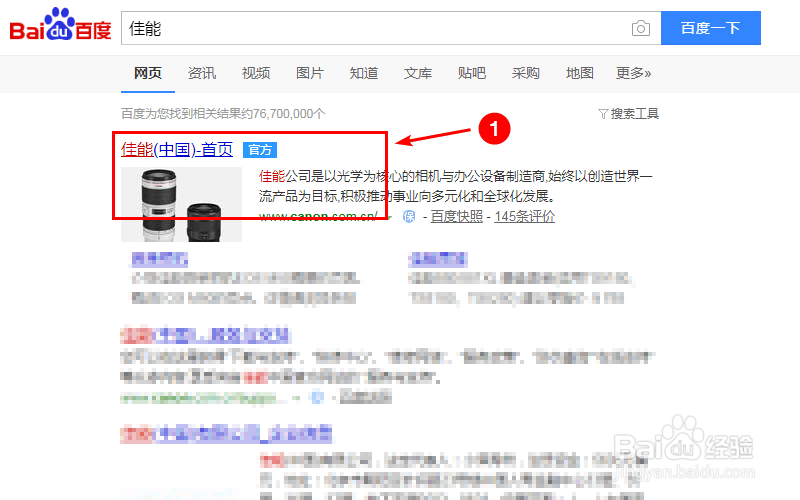Click the Canon lens thumbnail image
The height and width of the screenshot is (500, 800).
pyautogui.click(x=181, y=205)
